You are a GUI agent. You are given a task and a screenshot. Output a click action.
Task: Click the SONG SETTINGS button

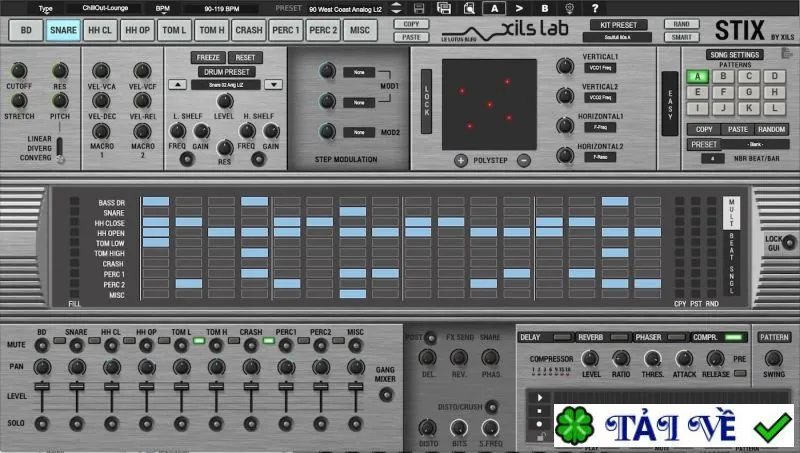coord(735,55)
